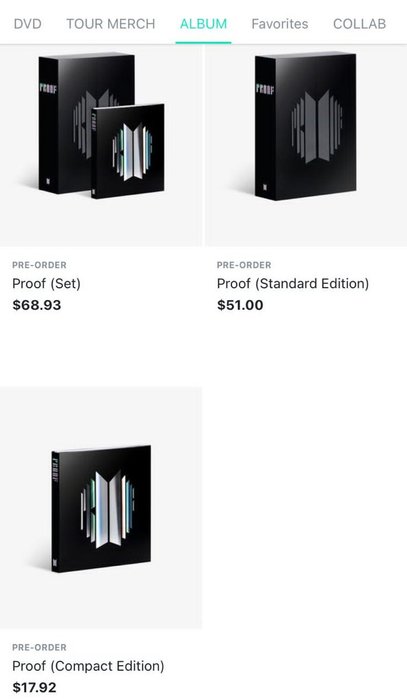Viewport: 407px width, 700px height.
Task: Open the Proof Compact Edition product image
Action: click(x=101, y=508)
